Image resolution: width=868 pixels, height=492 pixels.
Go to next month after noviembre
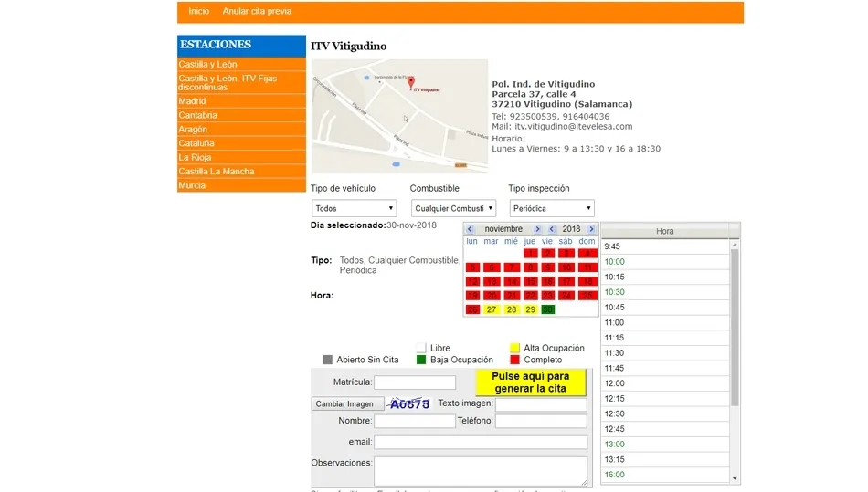(538, 229)
